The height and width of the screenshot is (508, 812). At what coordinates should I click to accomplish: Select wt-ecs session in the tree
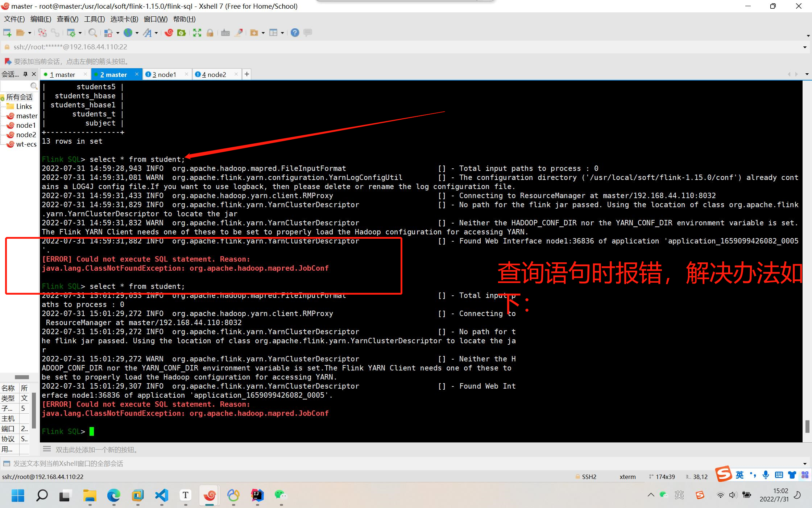coord(26,144)
